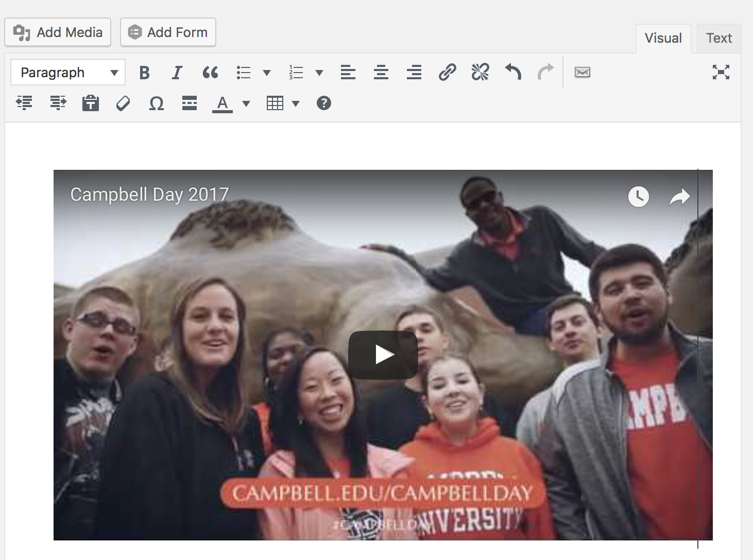The image size is (753, 560).
Task: Align text right
Action: click(x=414, y=73)
